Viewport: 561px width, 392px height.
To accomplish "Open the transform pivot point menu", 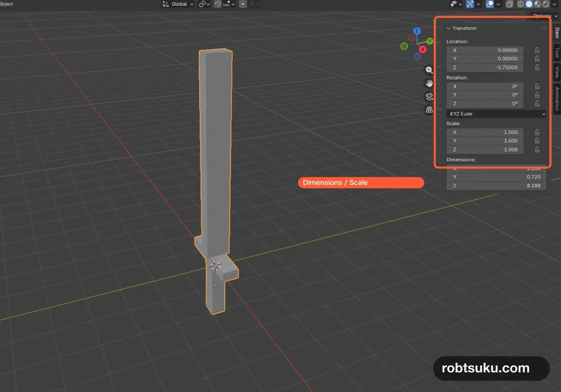I will [x=204, y=4].
